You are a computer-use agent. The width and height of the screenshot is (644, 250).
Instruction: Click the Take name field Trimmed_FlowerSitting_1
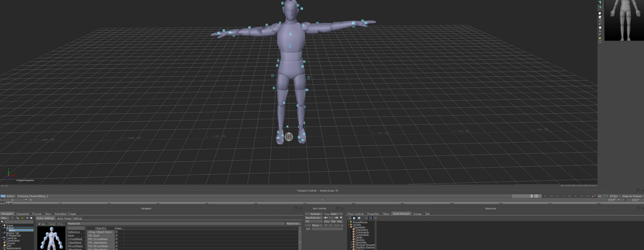coord(263,196)
